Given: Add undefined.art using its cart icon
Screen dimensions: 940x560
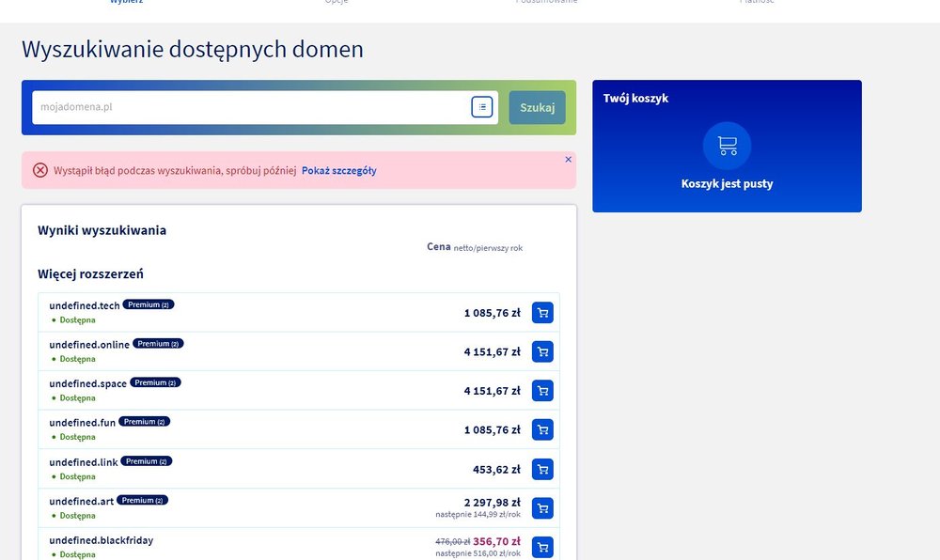Looking at the screenshot, I should [542, 507].
